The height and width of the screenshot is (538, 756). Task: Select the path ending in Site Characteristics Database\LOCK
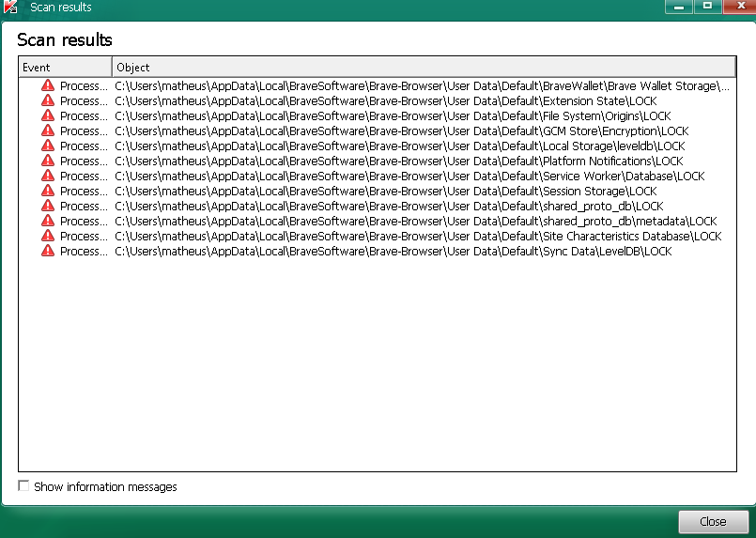click(418, 236)
